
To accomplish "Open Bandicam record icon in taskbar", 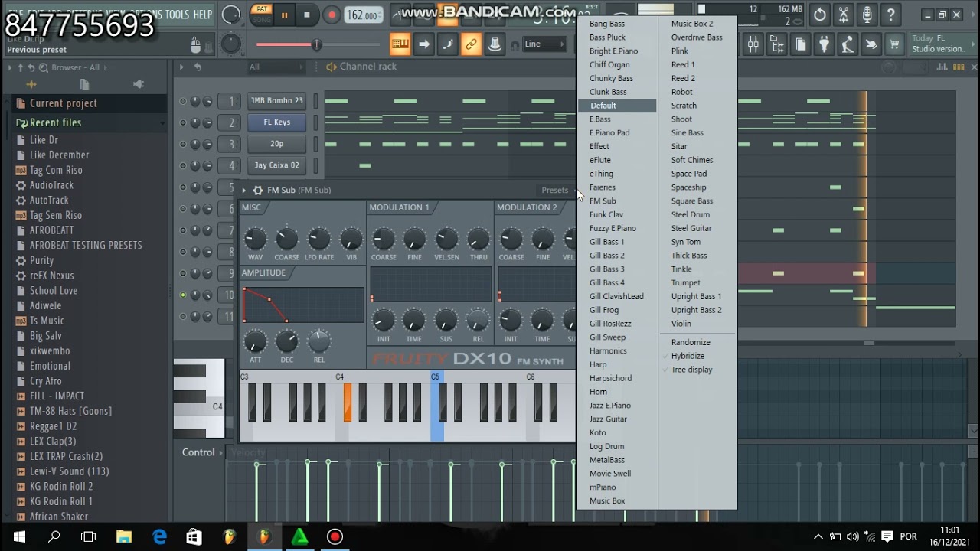I will click(335, 536).
